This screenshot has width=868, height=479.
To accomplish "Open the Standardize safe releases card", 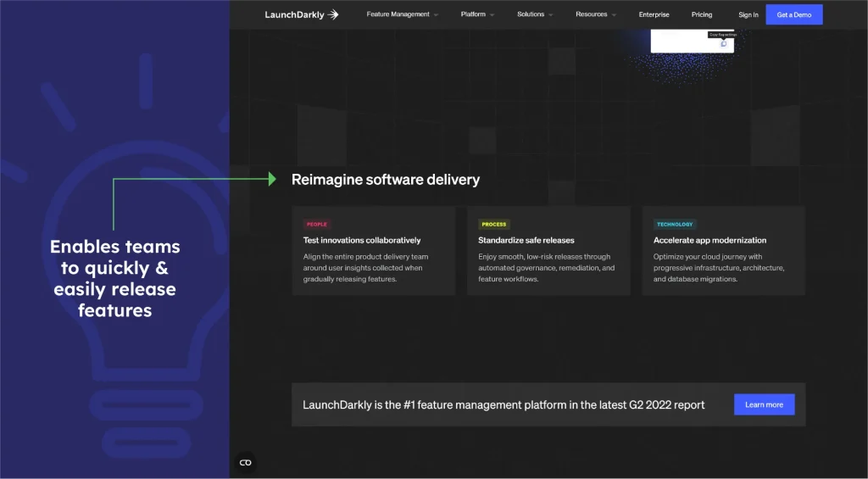I will [x=548, y=251].
